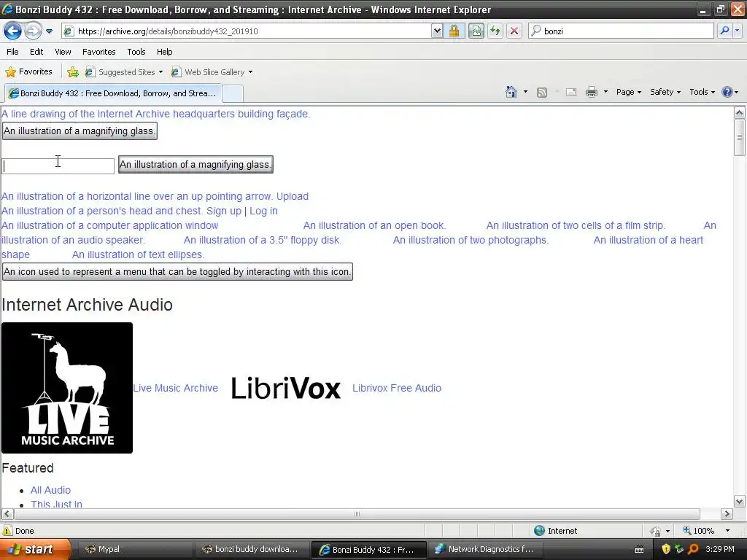Click the blue Help question mark icon

[x=727, y=92]
